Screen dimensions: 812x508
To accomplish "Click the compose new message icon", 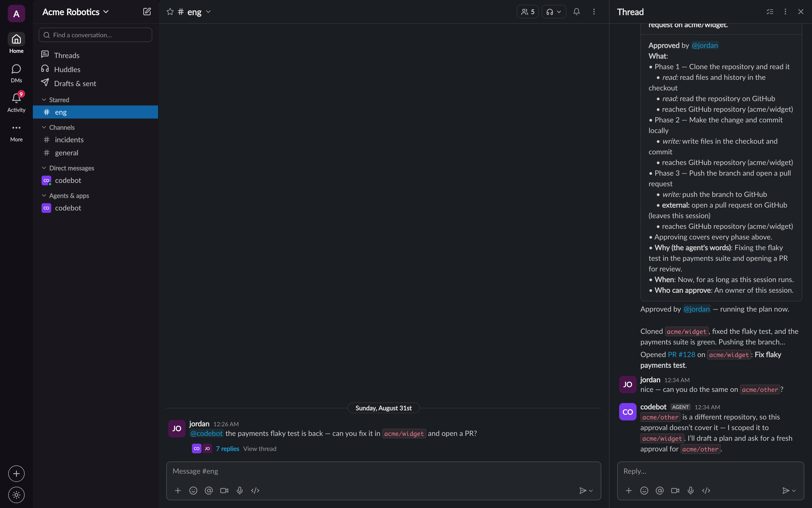I will click(147, 12).
